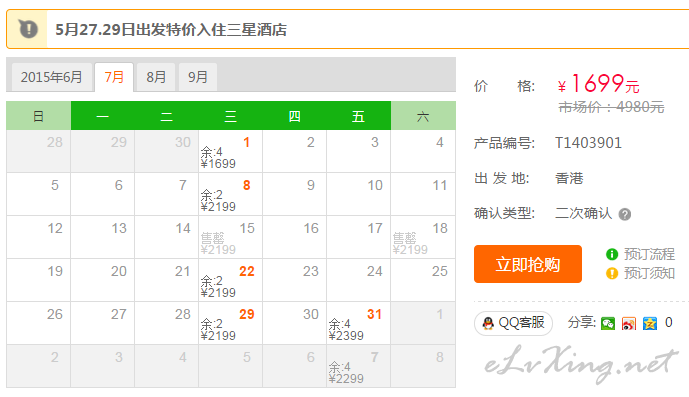
Task: Click the 日 weekday header
Action: (38, 116)
